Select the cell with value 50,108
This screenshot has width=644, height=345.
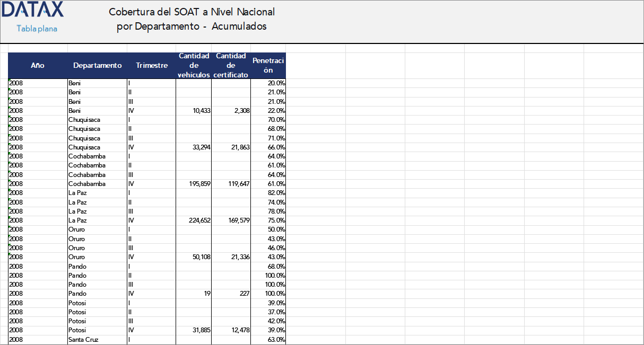[x=194, y=257]
